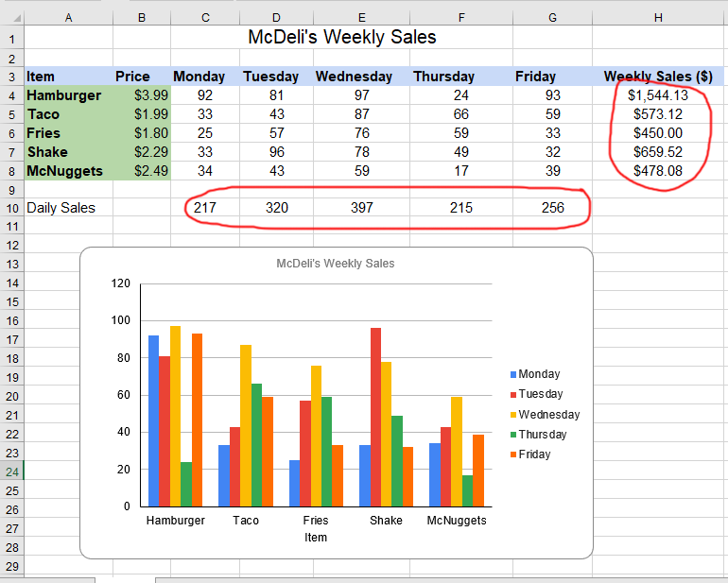728x583 pixels.
Task: Click the tallest red Shake bar in chart
Action: click(x=375, y=416)
